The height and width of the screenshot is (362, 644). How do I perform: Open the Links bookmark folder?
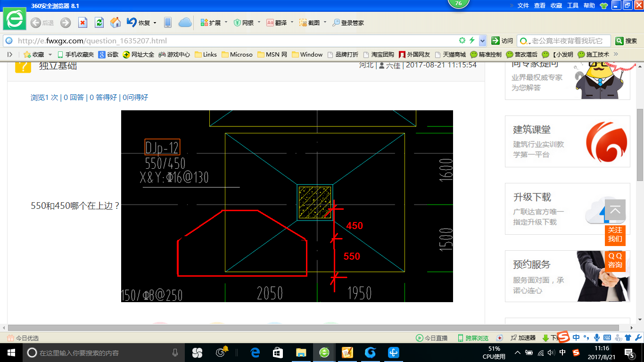click(x=206, y=54)
